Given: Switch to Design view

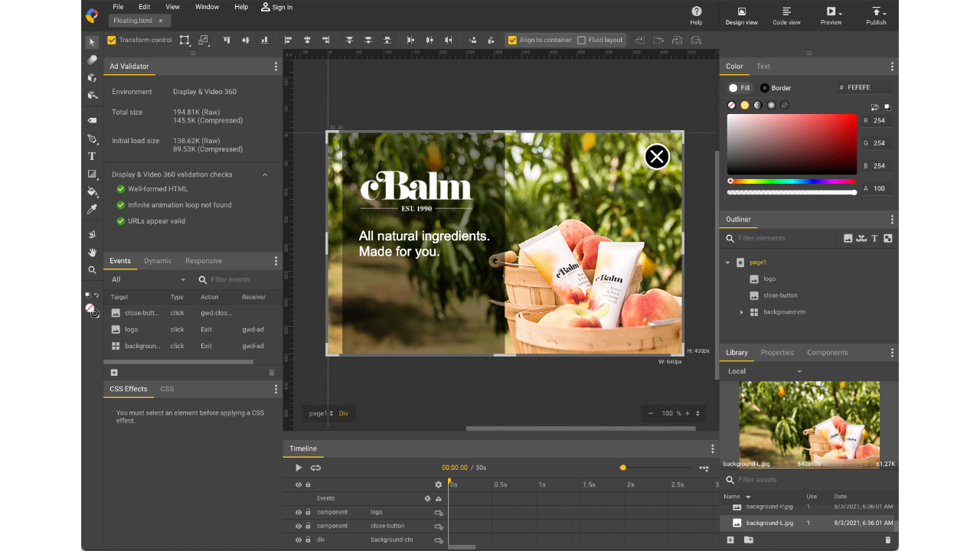Looking at the screenshot, I should click(741, 15).
